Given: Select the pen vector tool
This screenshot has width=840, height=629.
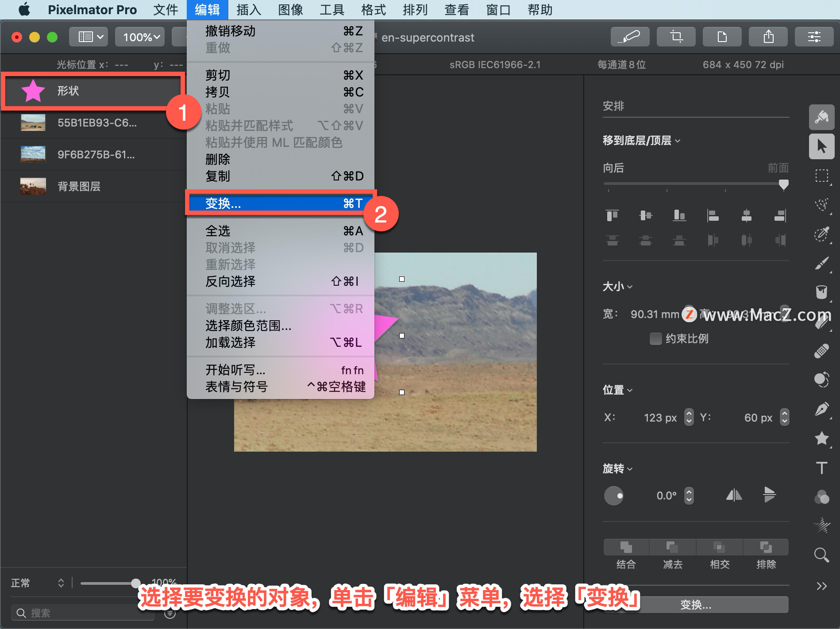Looking at the screenshot, I should (x=822, y=409).
